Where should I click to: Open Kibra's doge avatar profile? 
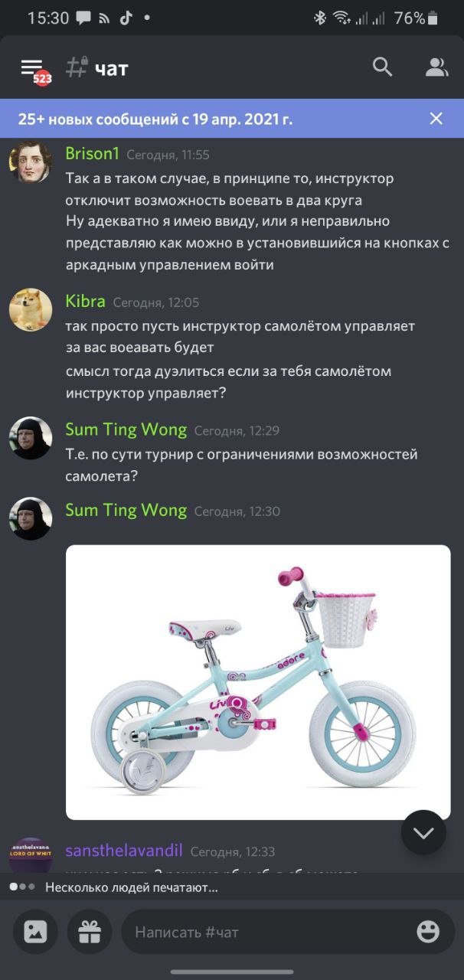(31, 310)
